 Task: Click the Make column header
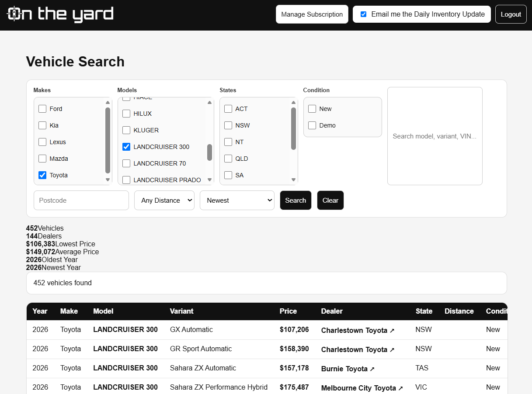pyautogui.click(x=69, y=311)
